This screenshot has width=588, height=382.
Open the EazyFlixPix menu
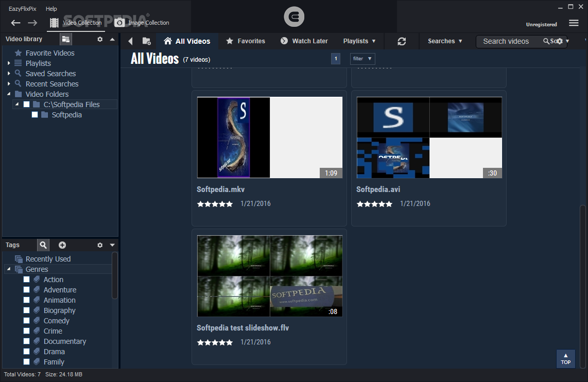click(23, 9)
